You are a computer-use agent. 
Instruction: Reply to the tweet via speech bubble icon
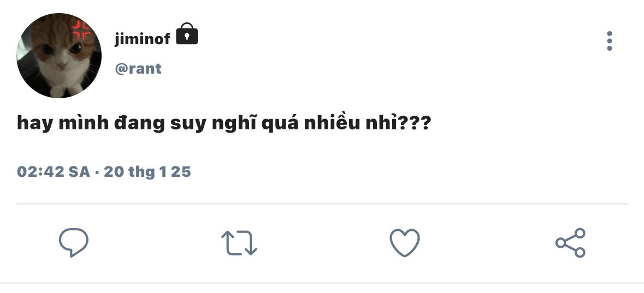(74, 242)
